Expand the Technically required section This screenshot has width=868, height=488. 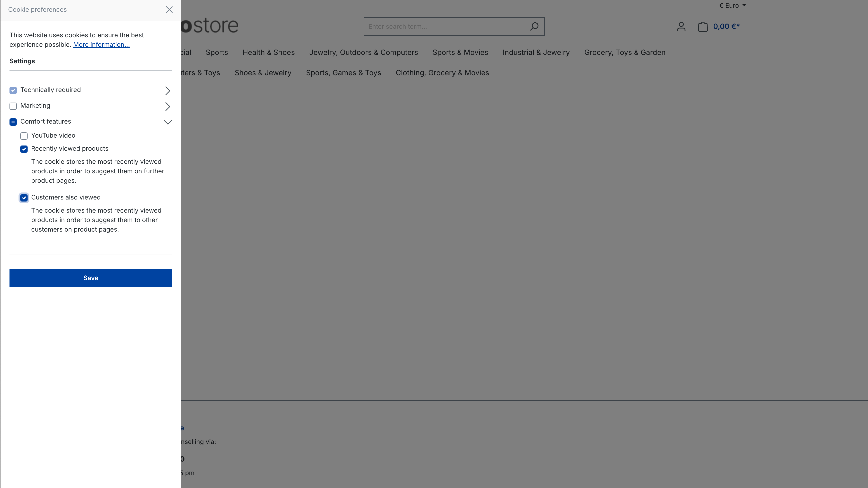[167, 91]
